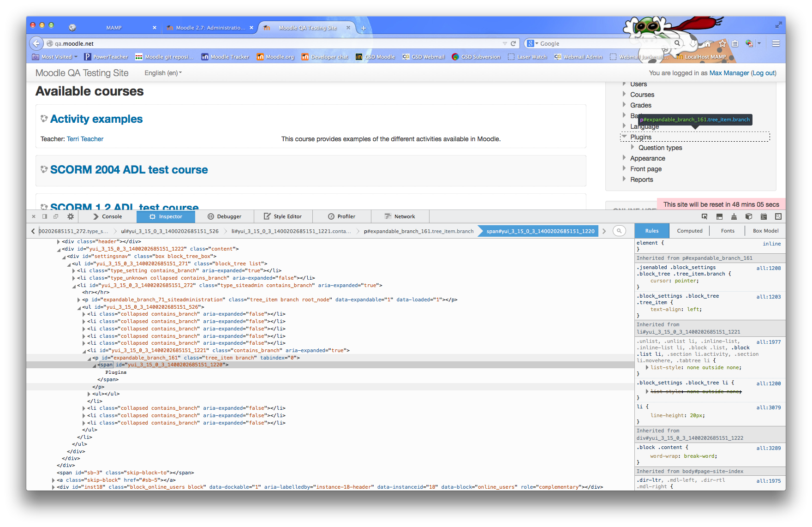Open Most Visited bookmarks dropdown
The image size is (812, 527).
[x=55, y=57]
